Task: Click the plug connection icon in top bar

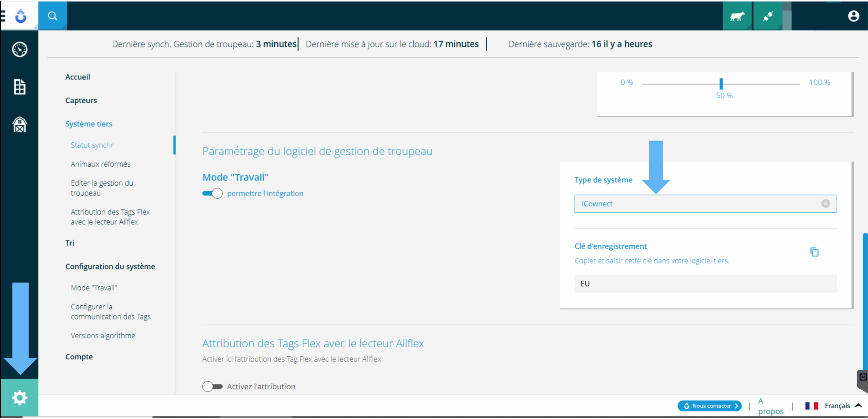Action: pyautogui.click(x=768, y=16)
